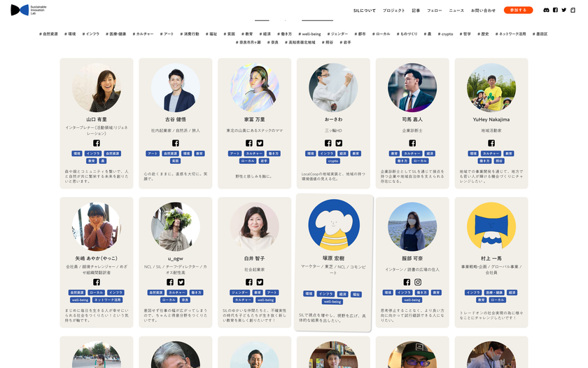Click 岩手 tag on 家冨 万里's card
588x368 pixels.
264,161
